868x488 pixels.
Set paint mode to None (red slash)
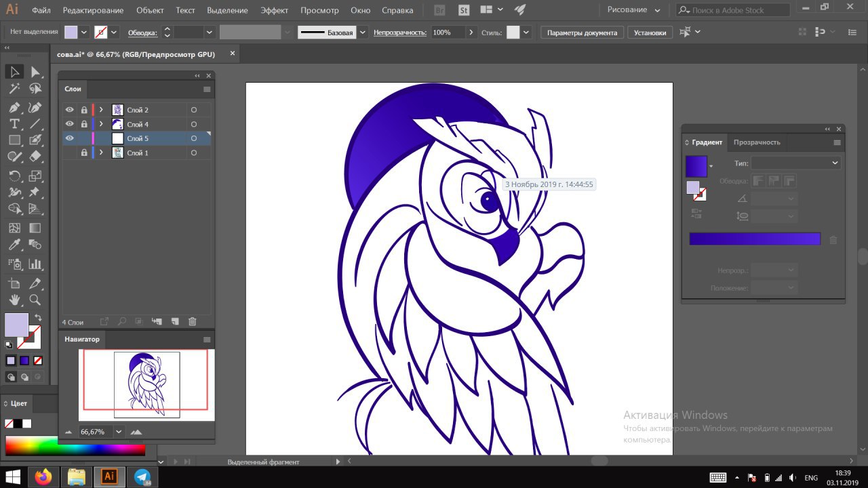(x=38, y=361)
